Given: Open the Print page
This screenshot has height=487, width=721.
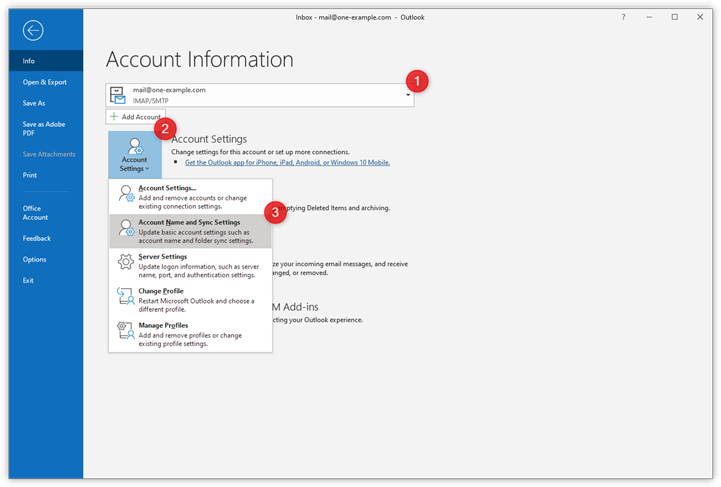Looking at the screenshot, I should [46, 175].
